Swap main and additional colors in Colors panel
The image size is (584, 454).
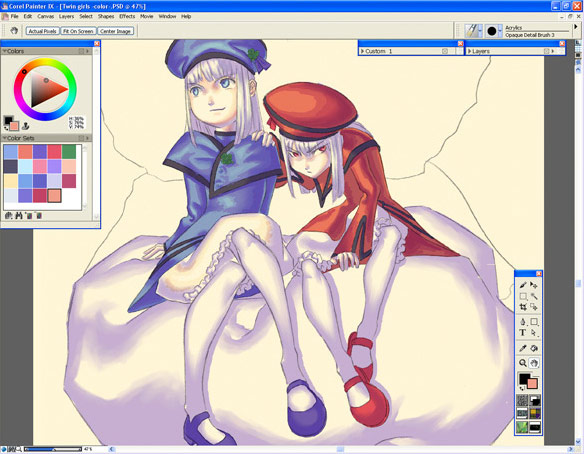pyautogui.click(x=6, y=129)
